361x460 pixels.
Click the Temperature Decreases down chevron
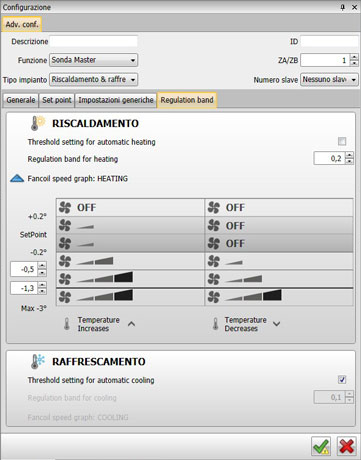pos(276,324)
